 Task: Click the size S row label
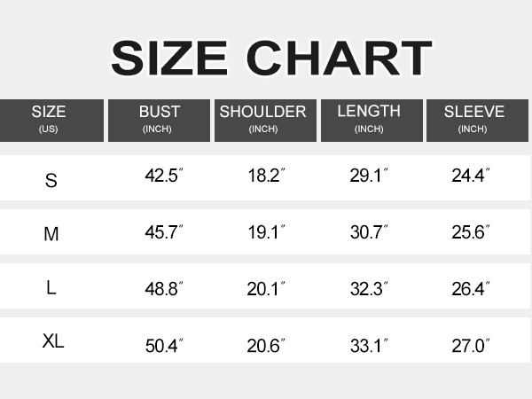point(51,181)
